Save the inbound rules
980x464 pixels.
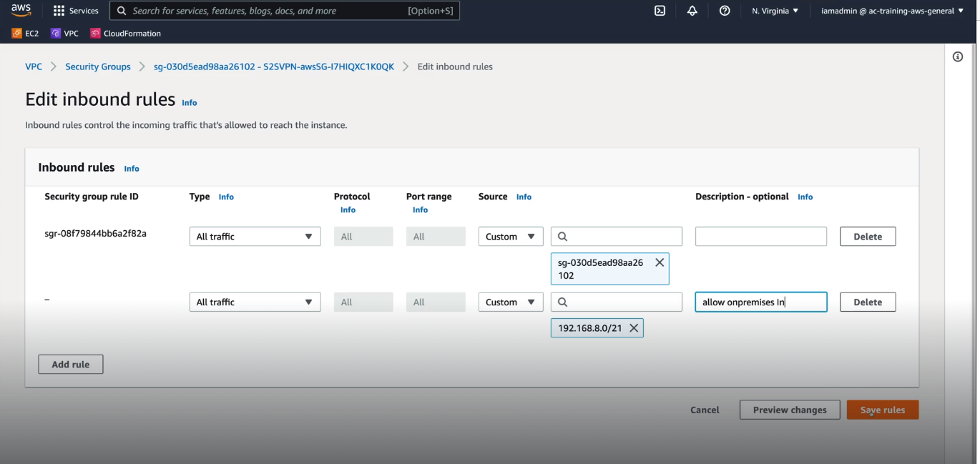pyautogui.click(x=882, y=410)
